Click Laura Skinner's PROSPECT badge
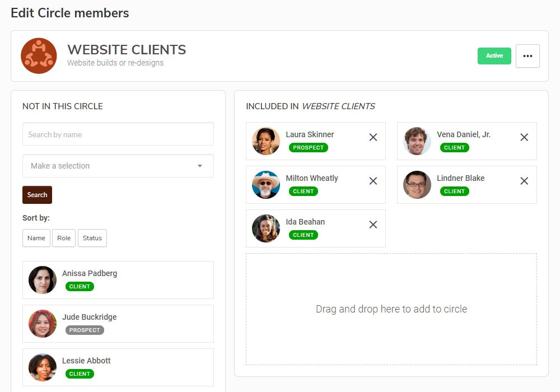Screen dimensions: 560x392 pyautogui.click(x=309, y=148)
